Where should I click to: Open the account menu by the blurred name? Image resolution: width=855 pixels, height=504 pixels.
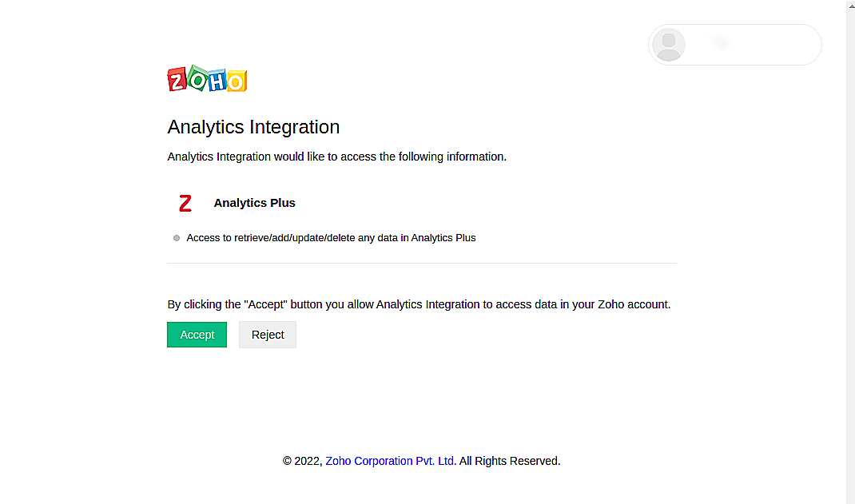[734, 45]
